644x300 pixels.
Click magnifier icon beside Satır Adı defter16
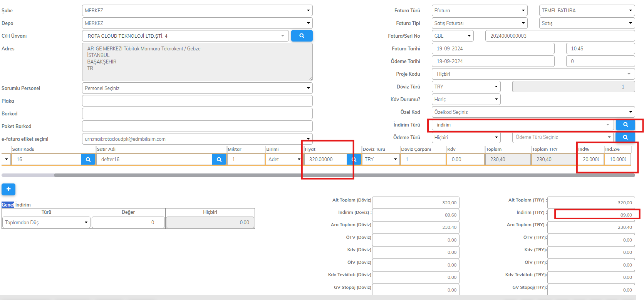pyautogui.click(x=219, y=159)
